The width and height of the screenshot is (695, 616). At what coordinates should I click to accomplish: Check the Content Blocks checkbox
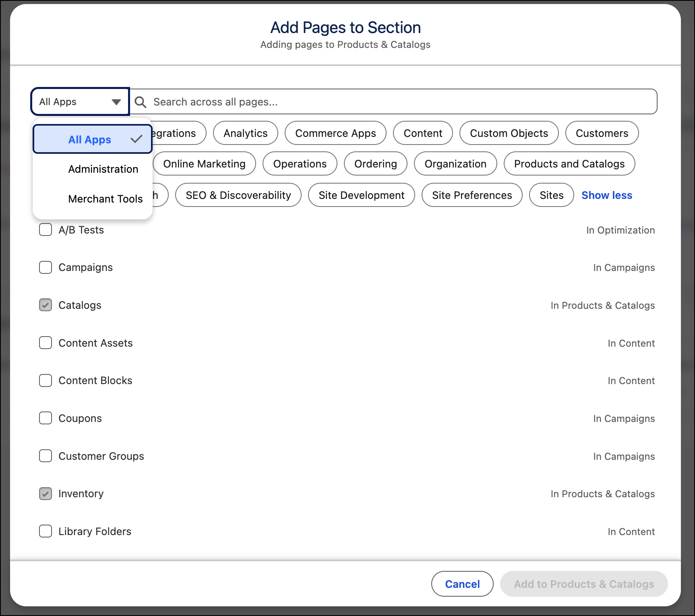[x=46, y=380]
